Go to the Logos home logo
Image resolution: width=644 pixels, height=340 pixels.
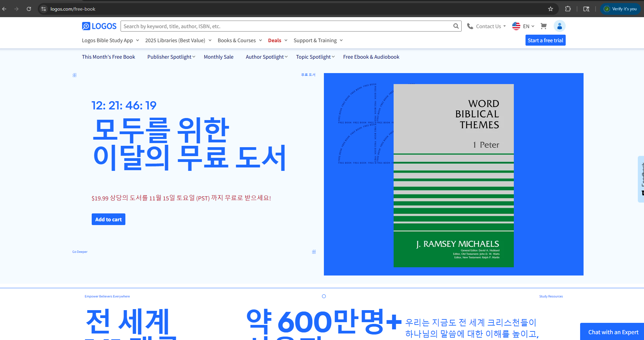coord(99,26)
